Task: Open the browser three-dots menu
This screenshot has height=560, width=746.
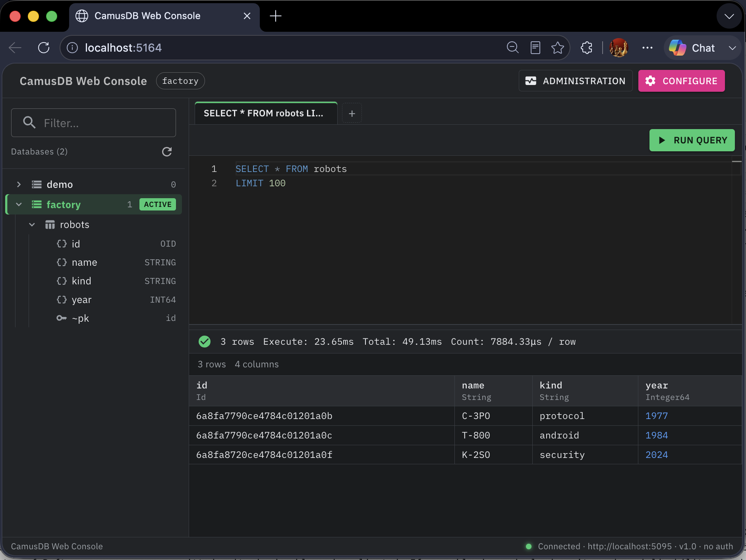Action: (x=647, y=48)
